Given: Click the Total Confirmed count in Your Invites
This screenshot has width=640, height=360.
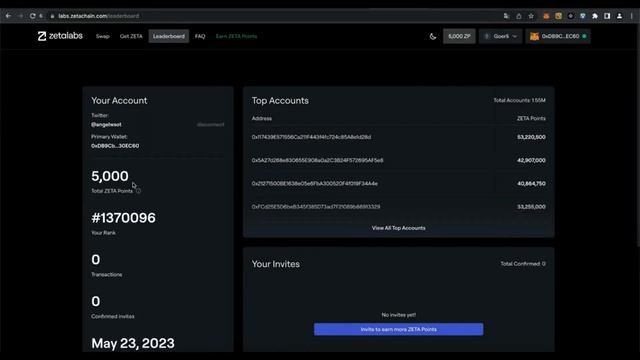Looking at the screenshot, I should (523, 264).
